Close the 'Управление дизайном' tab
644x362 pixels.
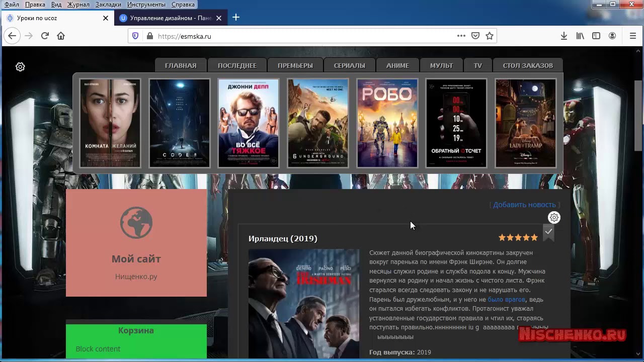[219, 18]
